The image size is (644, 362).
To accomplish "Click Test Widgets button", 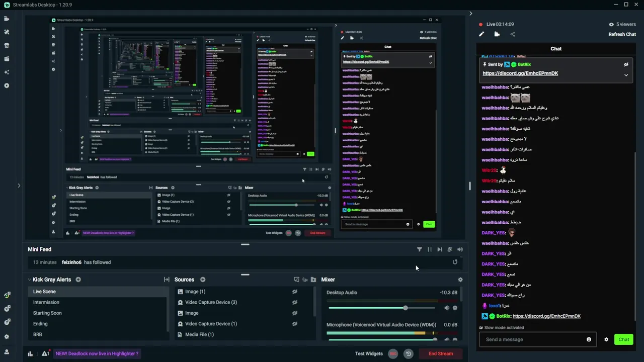I will coord(369,353).
